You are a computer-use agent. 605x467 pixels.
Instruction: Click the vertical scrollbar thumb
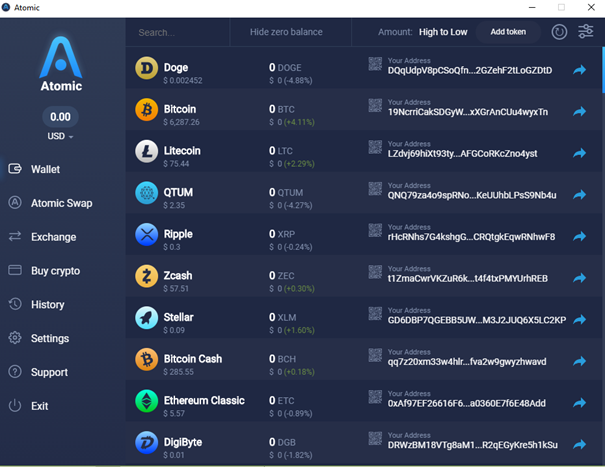603,70
